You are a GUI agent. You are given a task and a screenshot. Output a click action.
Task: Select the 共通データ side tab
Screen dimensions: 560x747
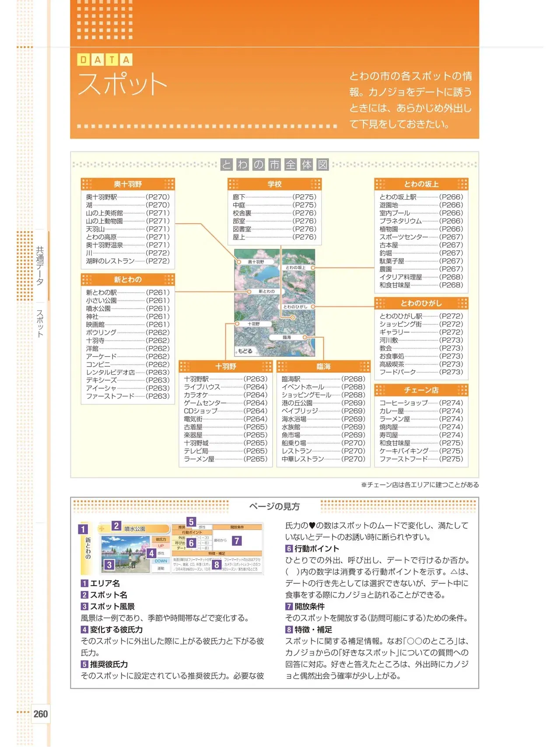pyautogui.click(x=40, y=266)
